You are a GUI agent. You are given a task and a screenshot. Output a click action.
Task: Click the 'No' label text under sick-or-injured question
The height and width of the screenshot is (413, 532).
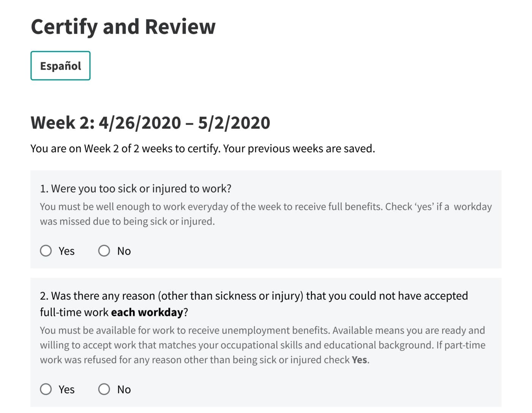[x=124, y=251]
